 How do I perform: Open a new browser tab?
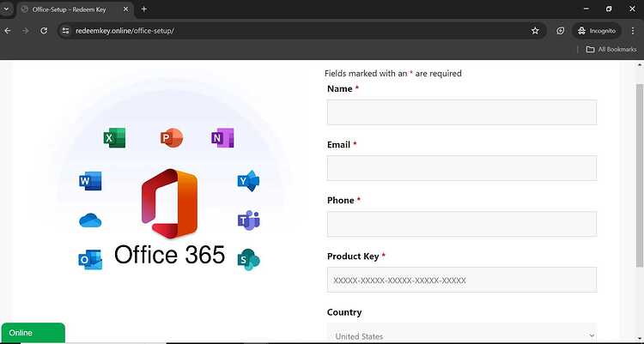pos(143,9)
